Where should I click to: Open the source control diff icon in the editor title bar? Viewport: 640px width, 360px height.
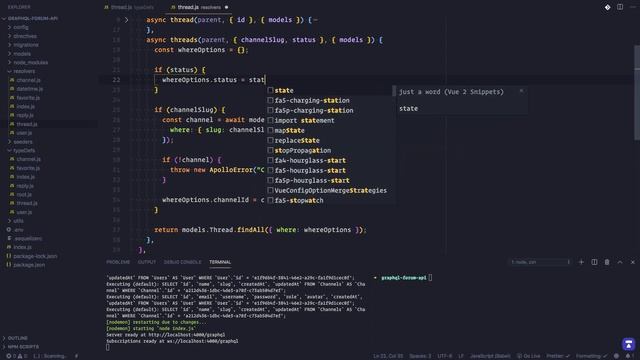[x=607, y=7]
